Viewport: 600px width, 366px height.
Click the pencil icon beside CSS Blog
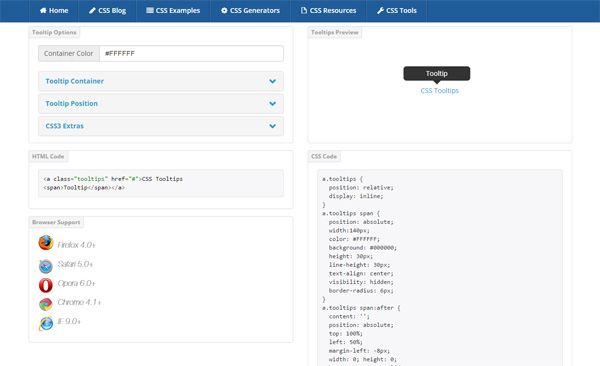coord(92,10)
